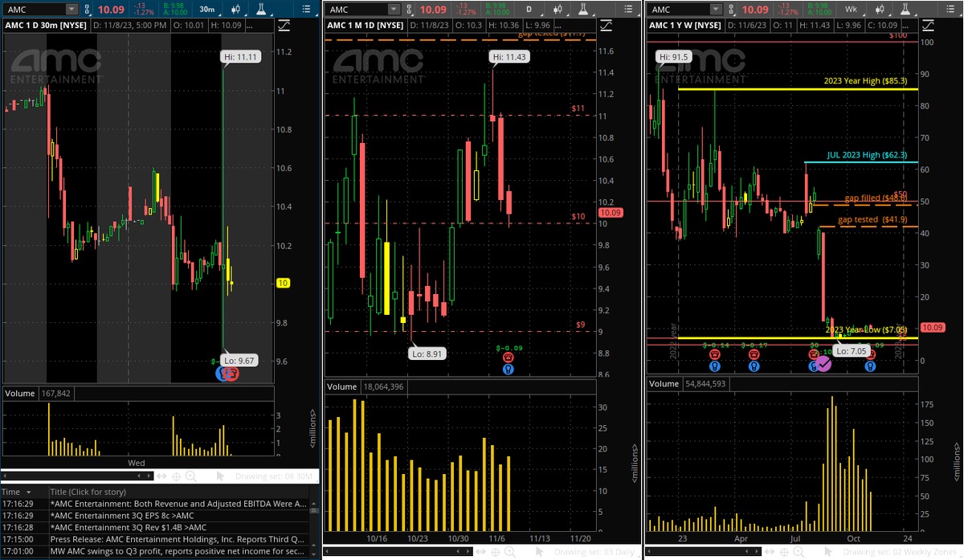This screenshot has width=964, height=560.
Task: Open Drawing set 03 Daily selector
Action: (594, 552)
